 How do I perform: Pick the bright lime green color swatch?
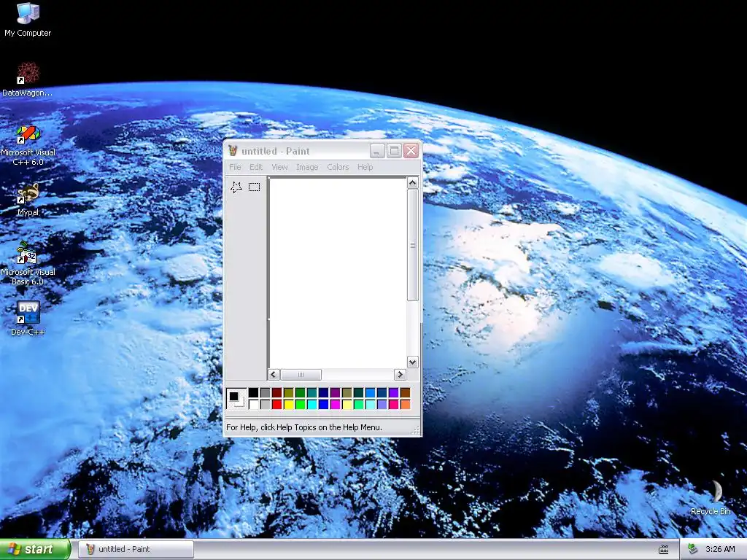[x=300, y=405]
